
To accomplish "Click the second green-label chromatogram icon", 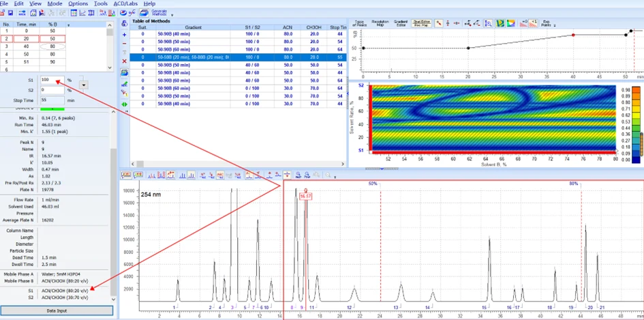I will (x=138, y=175).
